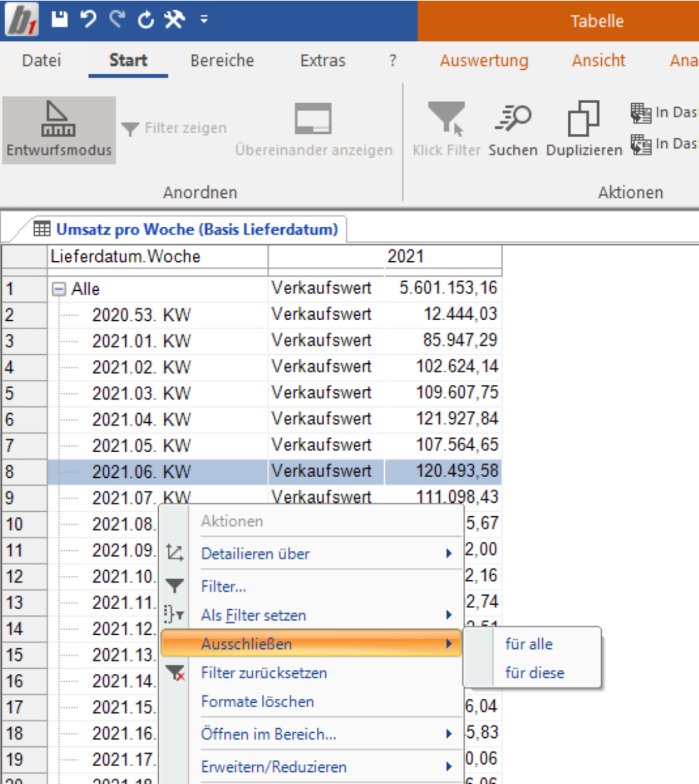Click row number 1 header
The height and width of the screenshot is (784, 699).
tap(24, 289)
